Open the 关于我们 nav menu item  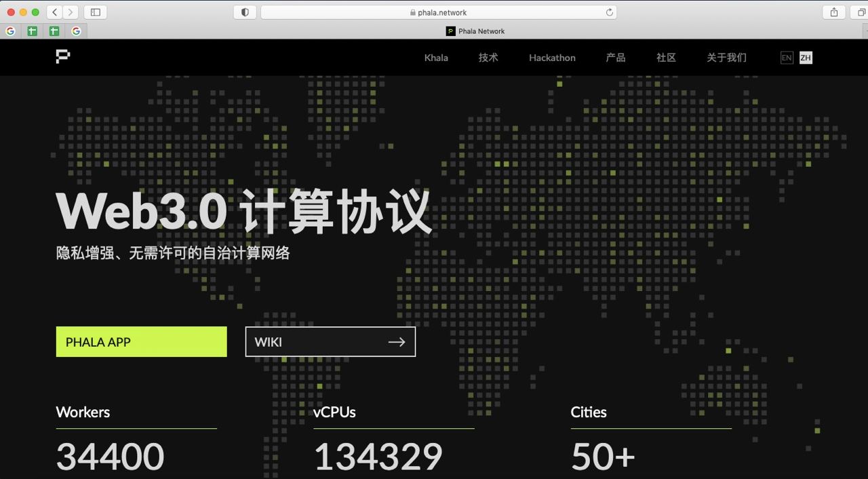pyautogui.click(x=726, y=58)
